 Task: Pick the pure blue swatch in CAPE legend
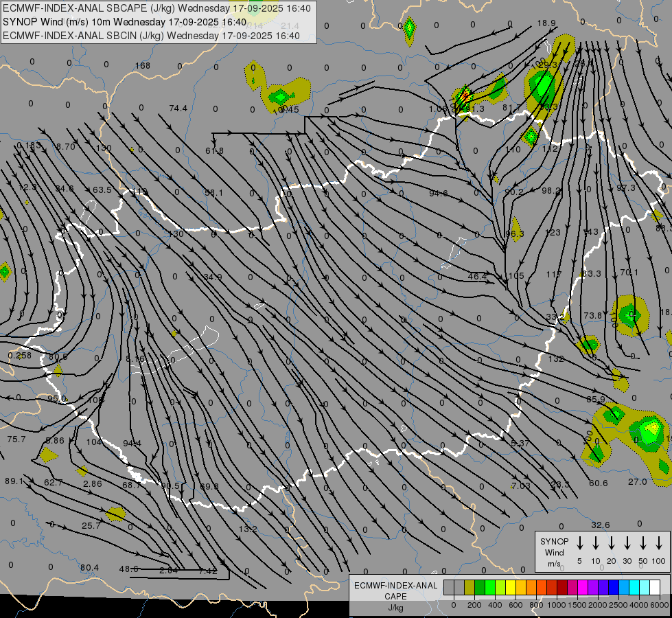(x=614, y=587)
